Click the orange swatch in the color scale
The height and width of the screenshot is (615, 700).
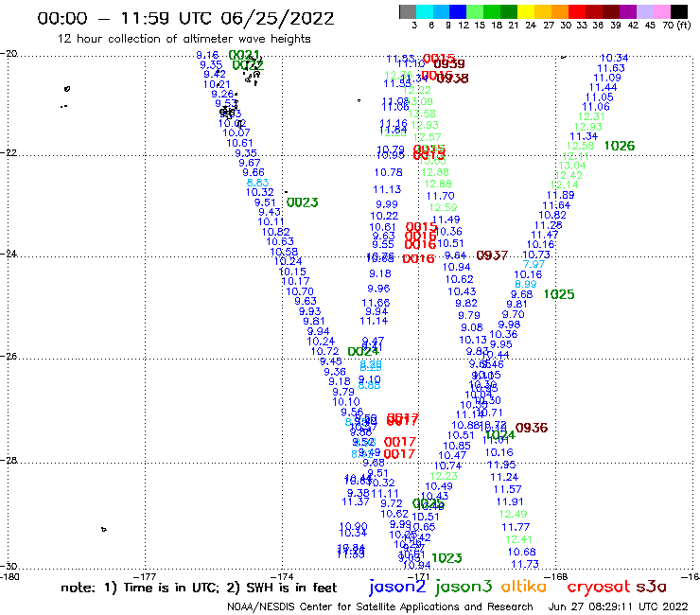[560, 11]
